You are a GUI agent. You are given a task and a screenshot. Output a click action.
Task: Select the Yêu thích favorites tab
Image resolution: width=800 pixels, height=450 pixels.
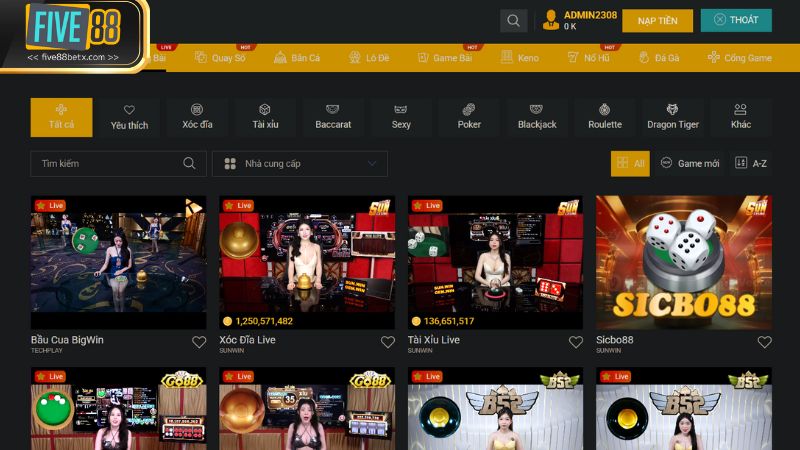point(129,117)
